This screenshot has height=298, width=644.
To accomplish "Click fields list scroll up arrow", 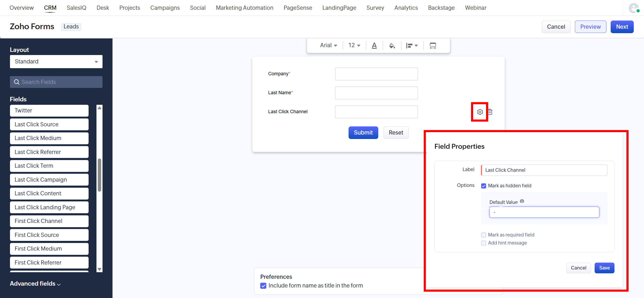I will (x=99, y=108).
